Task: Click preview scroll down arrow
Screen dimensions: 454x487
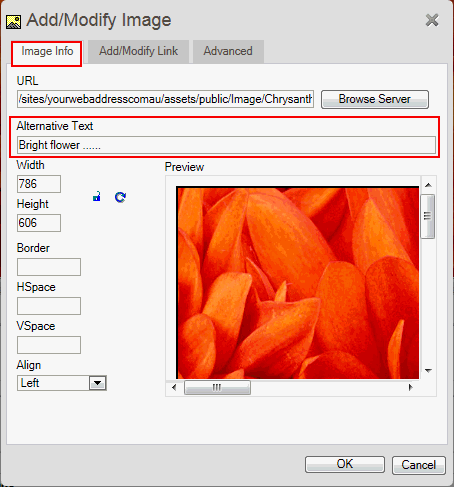Action: point(428,370)
